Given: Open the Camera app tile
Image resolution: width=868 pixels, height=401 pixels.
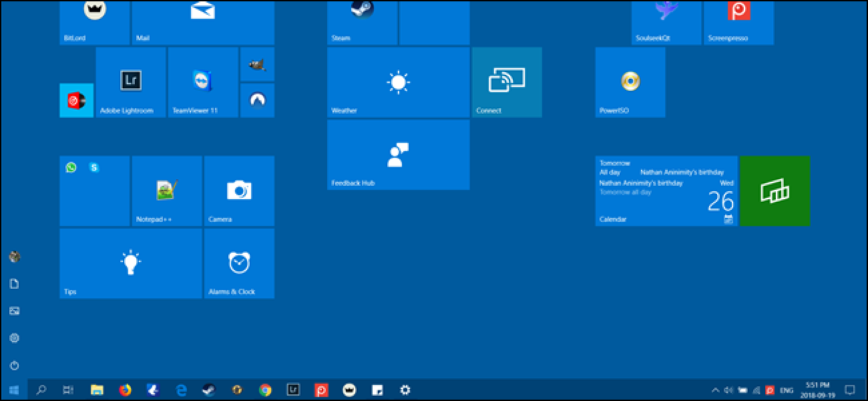Looking at the screenshot, I should [x=239, y=191].
